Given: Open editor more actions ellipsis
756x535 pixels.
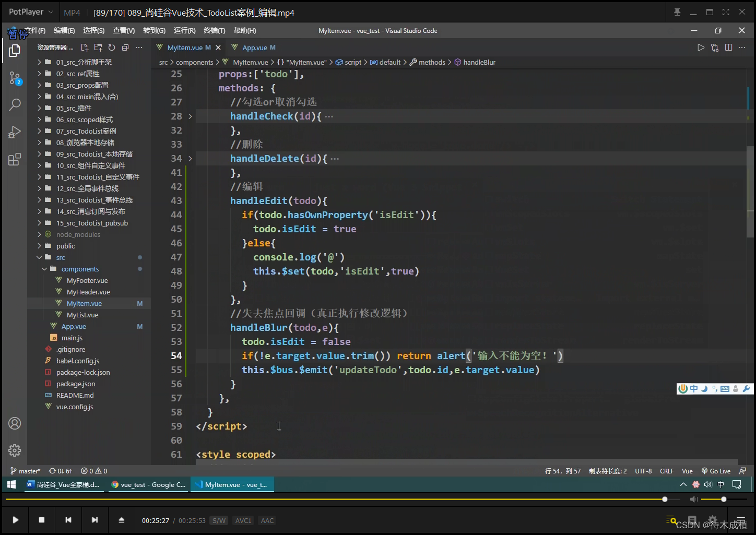Looking at the screenshot, I should click(x=742, y=47).
